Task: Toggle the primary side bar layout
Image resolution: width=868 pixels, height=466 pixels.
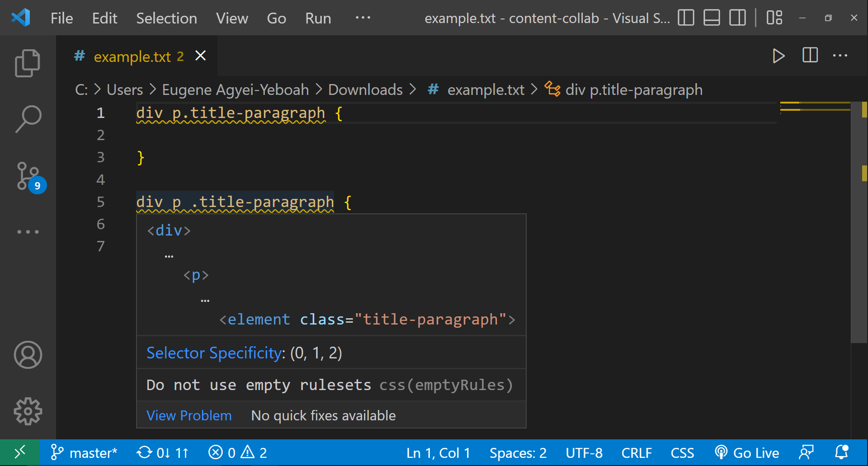Action: (686, 18)
